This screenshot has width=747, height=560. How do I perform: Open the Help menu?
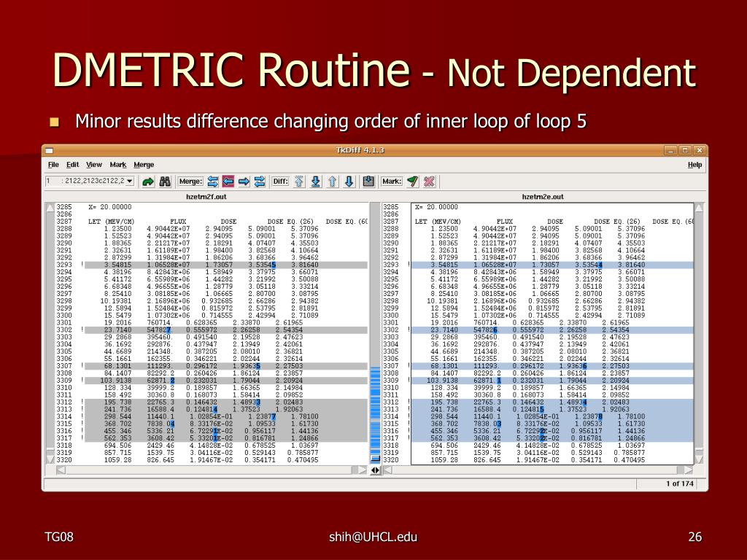[694, 165]
